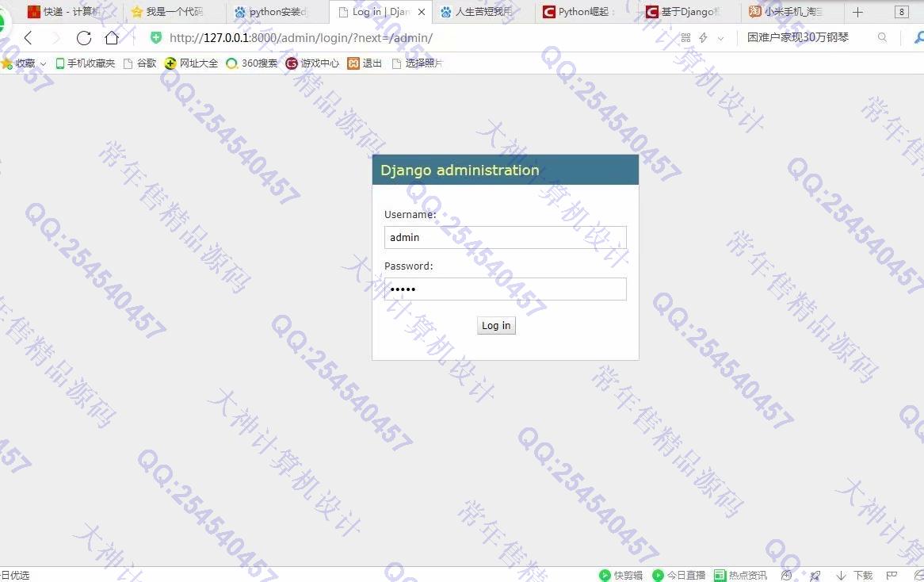Click the Password: label
Image resolution: width=924 pixels, height=582 pixels.
pos(408,266)
